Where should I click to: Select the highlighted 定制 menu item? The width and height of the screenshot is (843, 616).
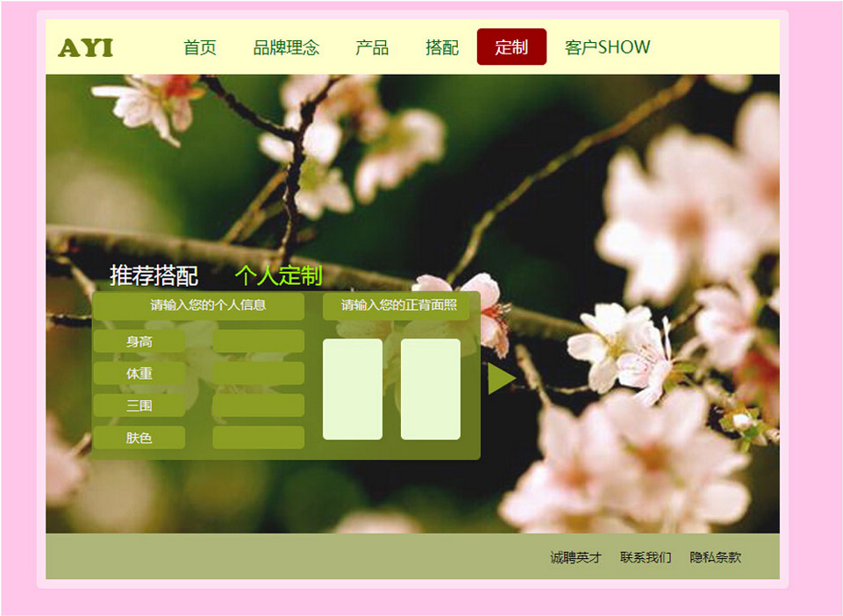point(511,47)
